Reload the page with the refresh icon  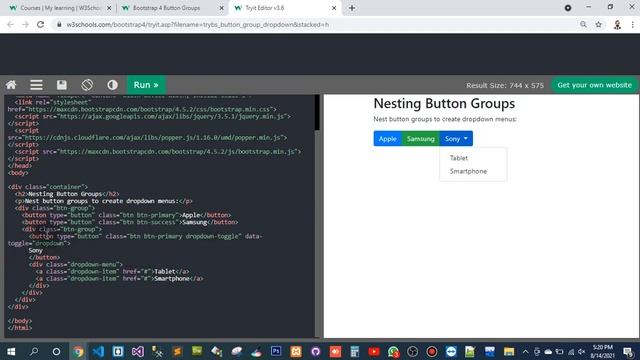[x=40, y=24]
